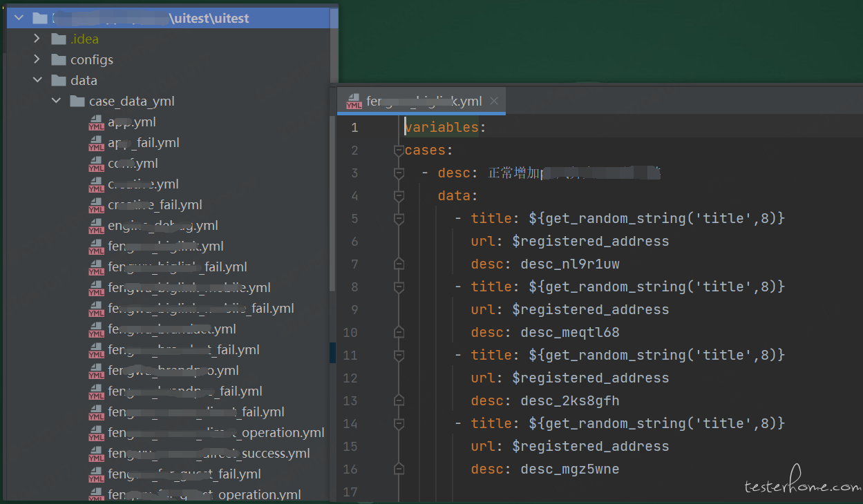The image size is (863, 504).
Task: Open the file ending in direct_fail.yml
Action: 196,412
